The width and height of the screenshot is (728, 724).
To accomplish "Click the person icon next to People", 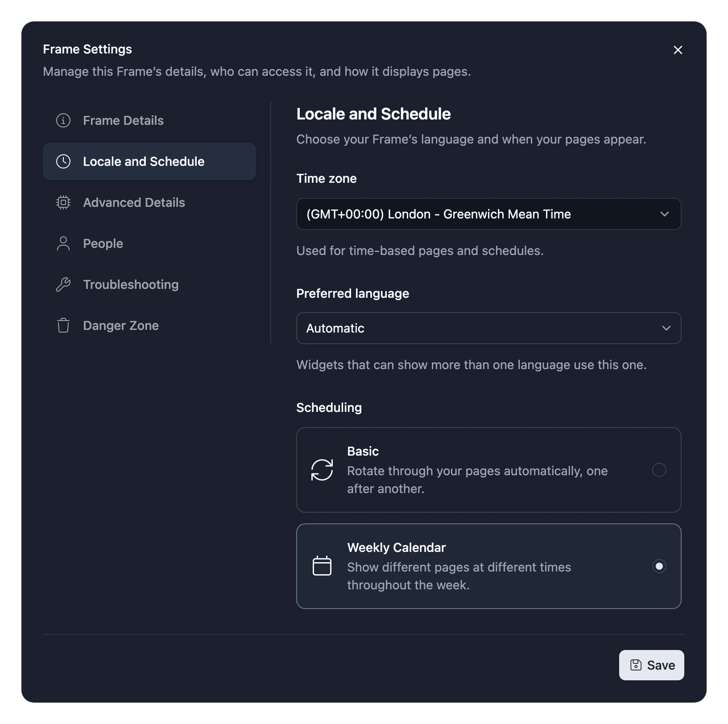I will pos(63,243).
